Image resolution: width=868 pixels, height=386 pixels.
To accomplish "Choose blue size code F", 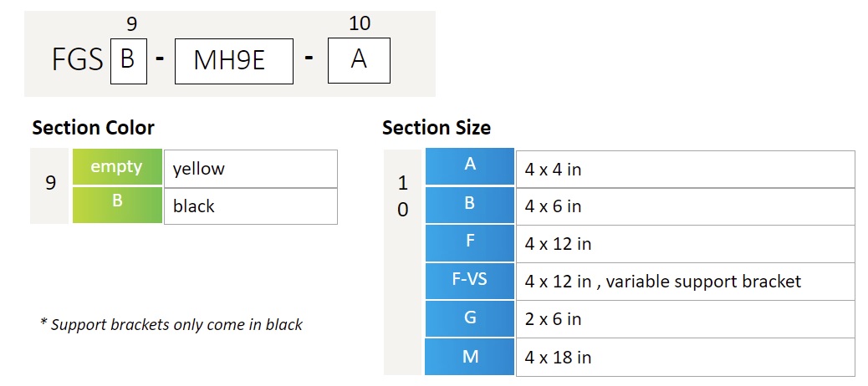I will (469, 243).
